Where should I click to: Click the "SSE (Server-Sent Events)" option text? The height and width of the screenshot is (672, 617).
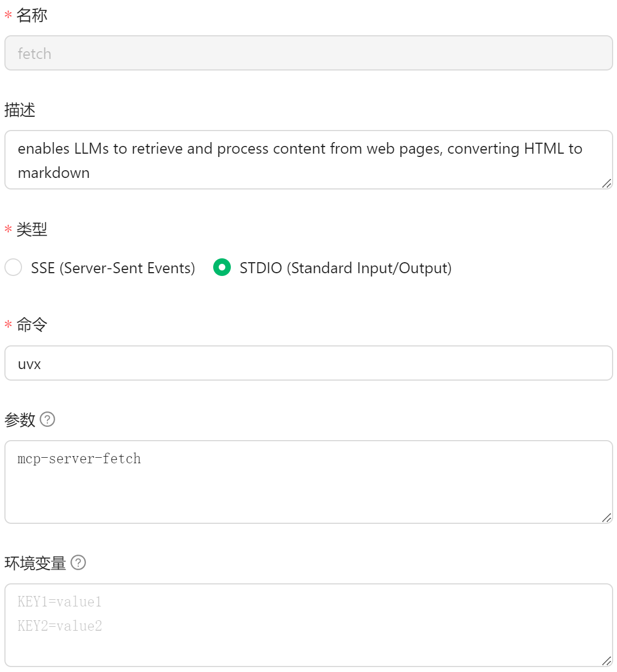113,268
